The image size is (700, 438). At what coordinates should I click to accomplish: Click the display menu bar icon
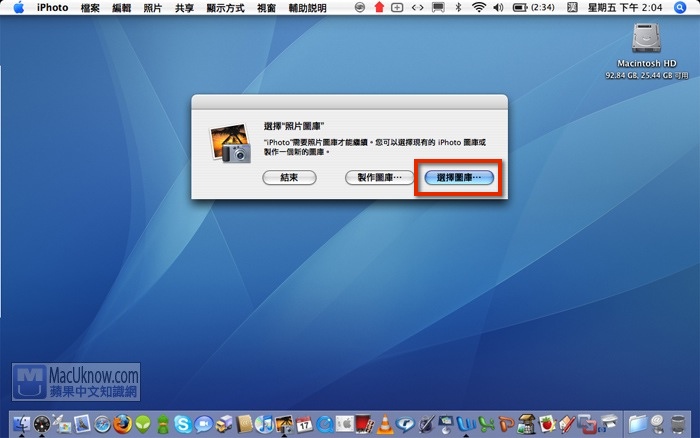[x=438, y=8]
